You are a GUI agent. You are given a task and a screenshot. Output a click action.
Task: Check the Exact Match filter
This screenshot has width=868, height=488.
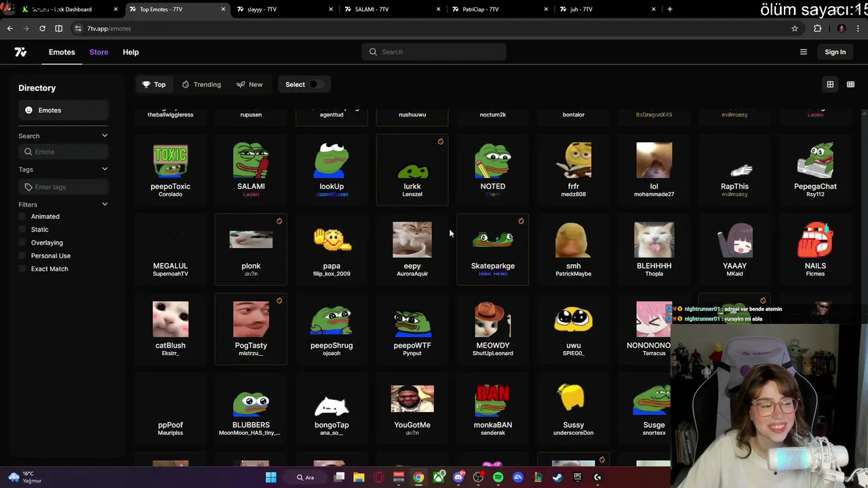(22, 269)
